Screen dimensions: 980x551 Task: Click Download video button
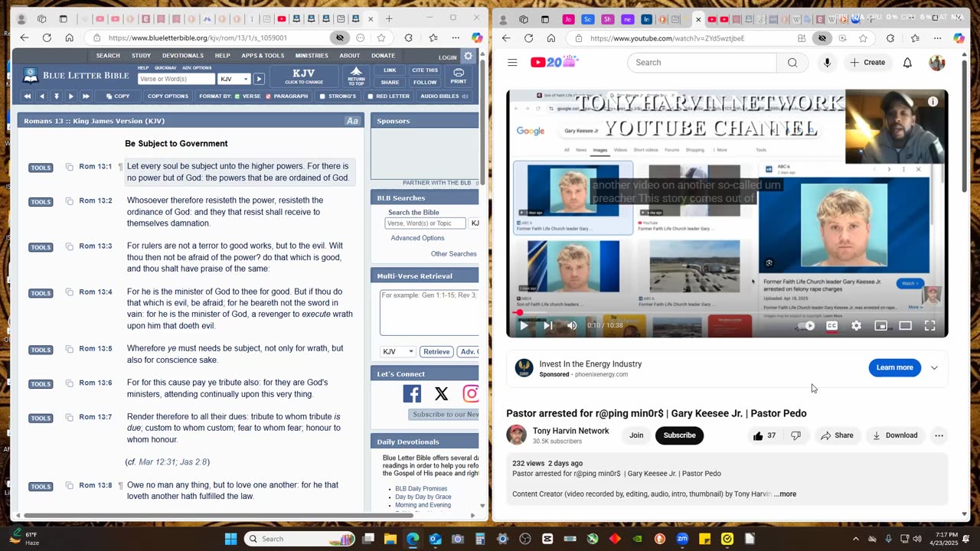(x=895, y=435)
